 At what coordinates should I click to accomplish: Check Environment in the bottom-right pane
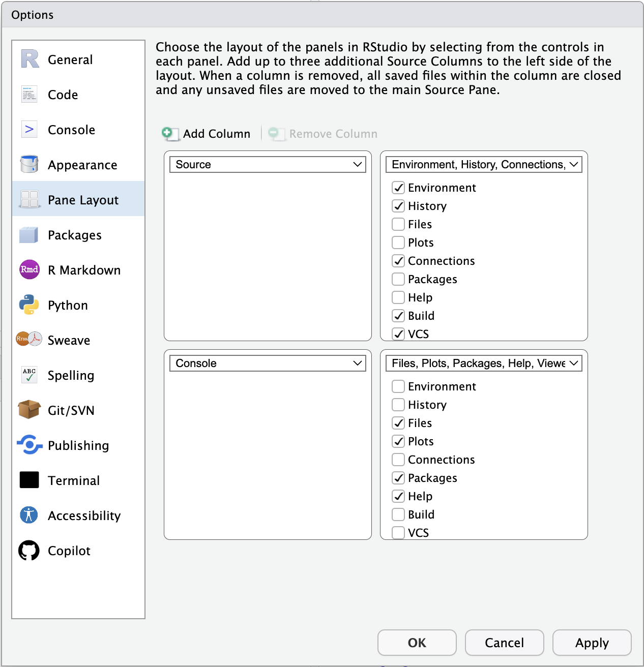pyautogui.click(x=398, y=386)
